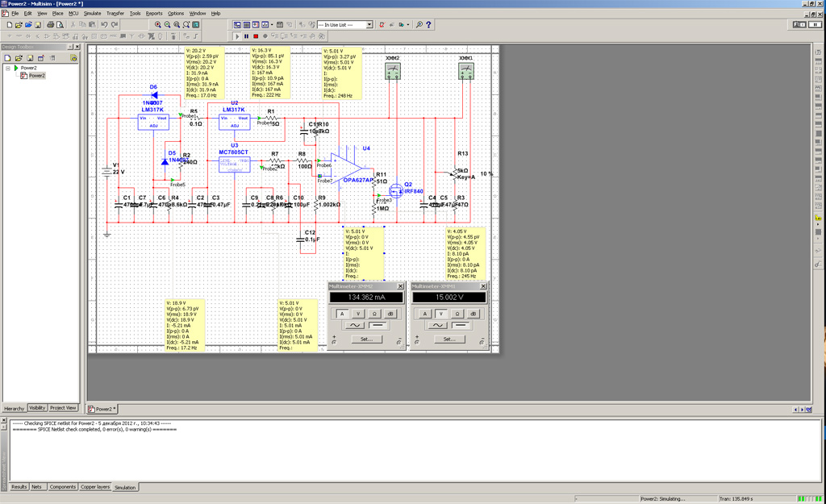Viewport: 826px width, 504px height.
Task: Switch to the Project View tab
Action: 63,408
